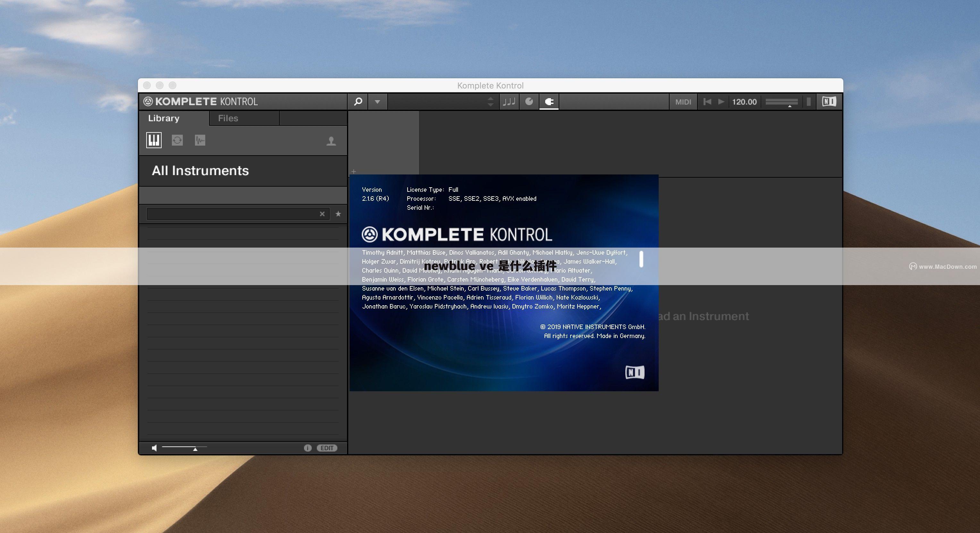Click the NI logo on the about screen

click(x=635, y=372)
